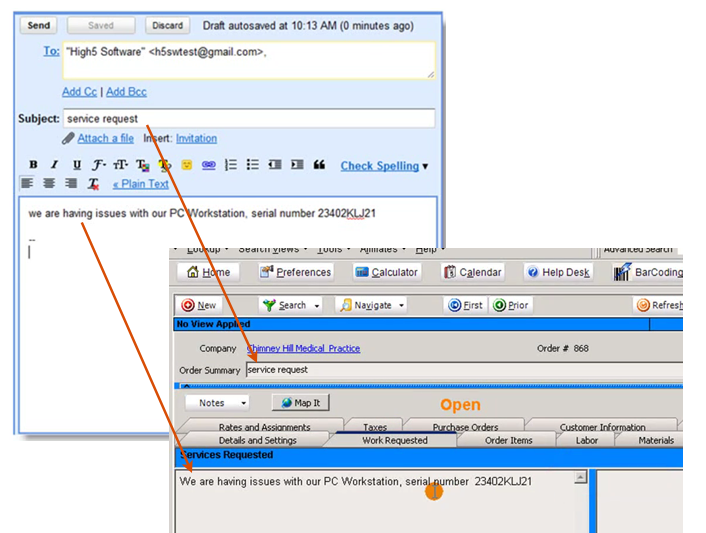
Task: Apply blockquote formatting
Action: point(319,165)
